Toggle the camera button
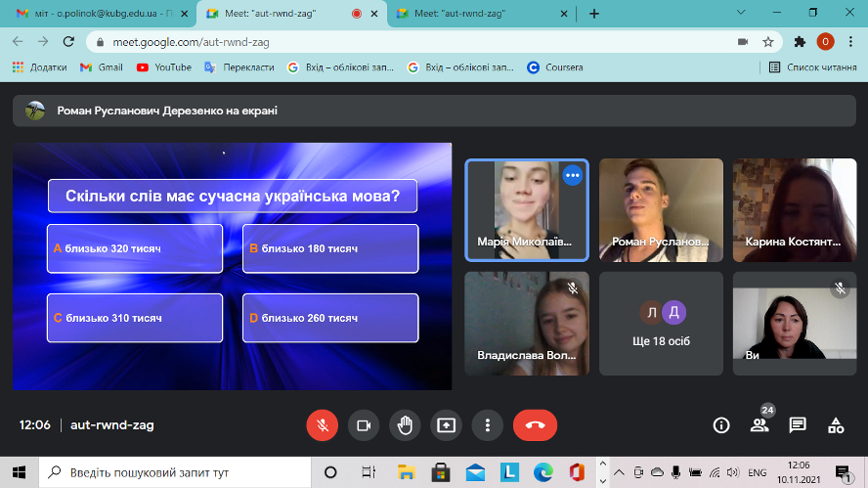The width and height of the screenshot is (868, 488). [x=364, y=425]
